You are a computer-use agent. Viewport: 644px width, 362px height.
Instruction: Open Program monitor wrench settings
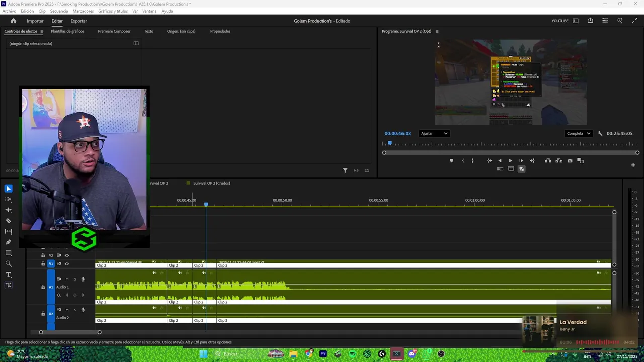600,133
